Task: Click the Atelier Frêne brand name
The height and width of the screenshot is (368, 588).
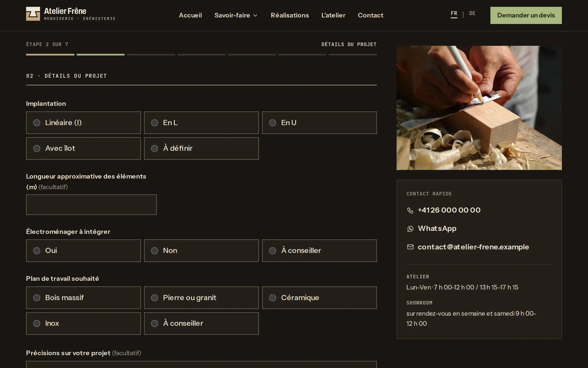Action: click(x=65, y=11)
